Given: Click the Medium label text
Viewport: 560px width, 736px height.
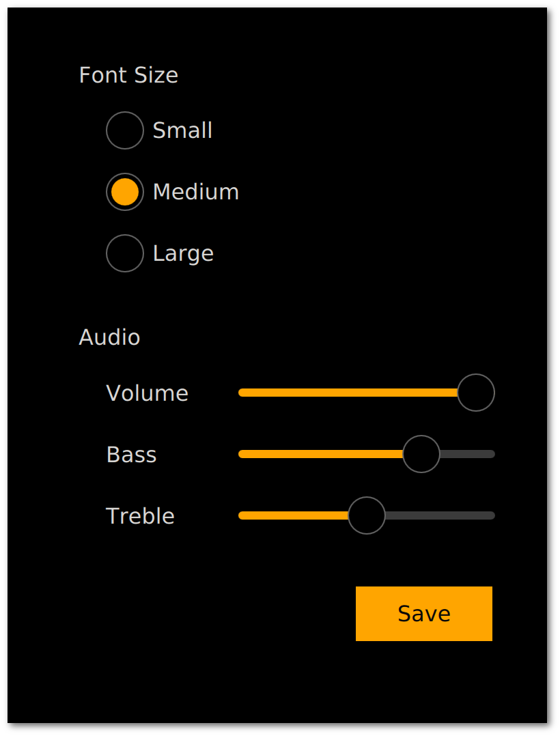Looking at the screenshot, I should 195,192.
